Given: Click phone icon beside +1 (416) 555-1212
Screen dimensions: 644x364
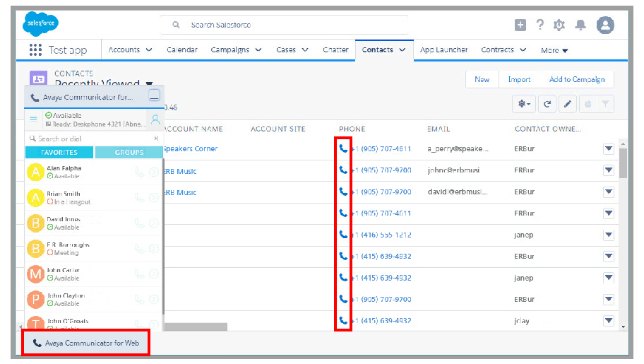Looking at the screenshot, I should (343, 235).
